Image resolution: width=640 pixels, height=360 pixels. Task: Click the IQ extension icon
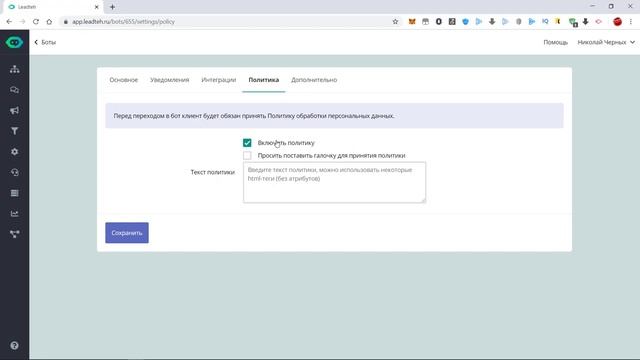click(x=545, y=22)
